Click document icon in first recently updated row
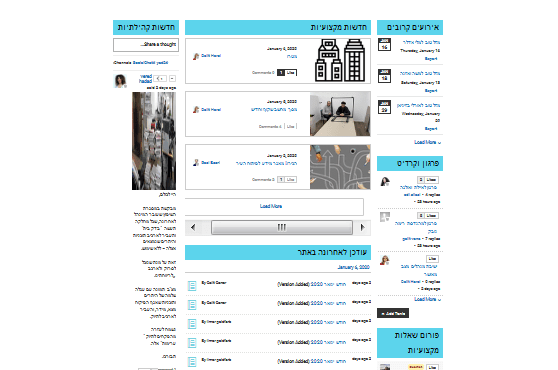Screen dimensions: 558x370 [x=192, y=286]
